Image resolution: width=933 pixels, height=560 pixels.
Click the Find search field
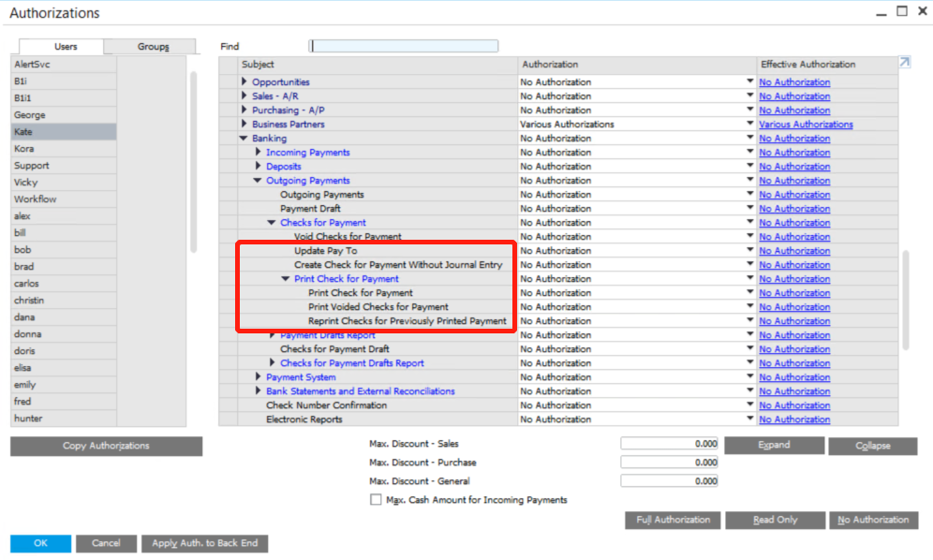pos(404,46)
